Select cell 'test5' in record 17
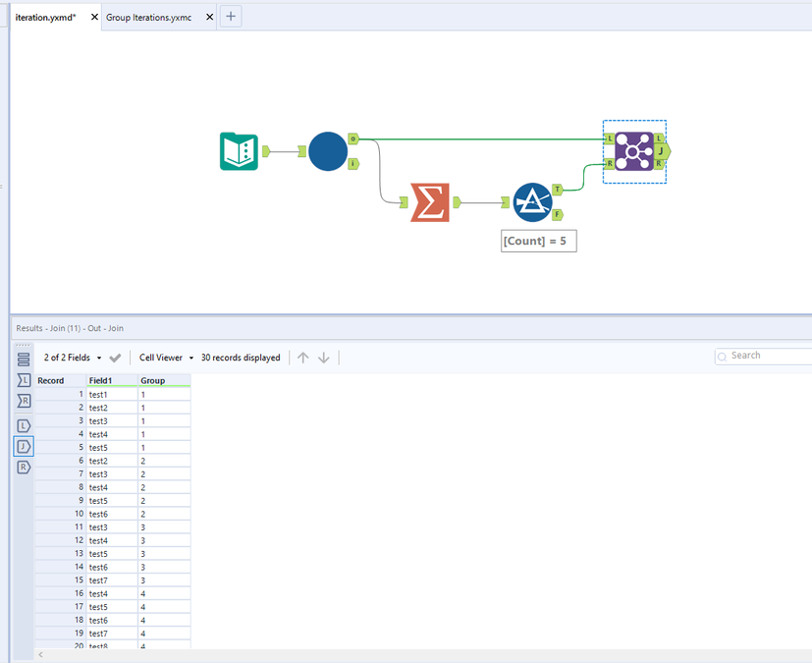Image resolution: width=812 pixels, height=663 pixels. pyautogui.click(x=112, y=607)
